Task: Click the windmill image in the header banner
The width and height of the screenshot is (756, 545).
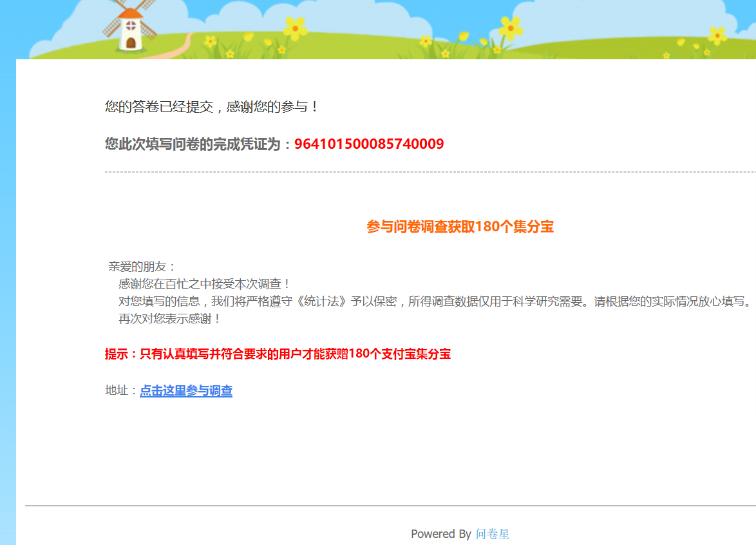Action: pyautogui.click(x=129, y=25)
